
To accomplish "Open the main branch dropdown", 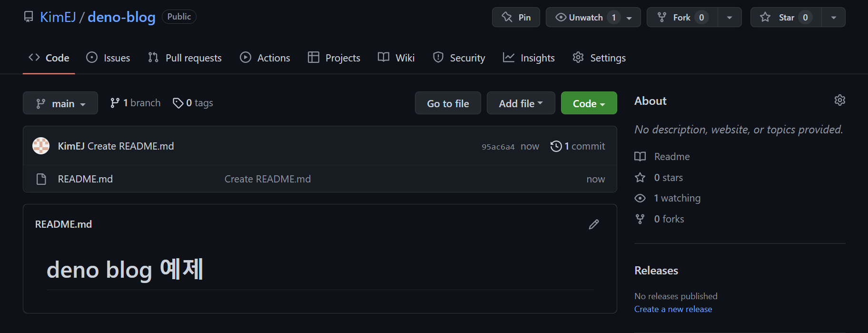I will 60,103.
